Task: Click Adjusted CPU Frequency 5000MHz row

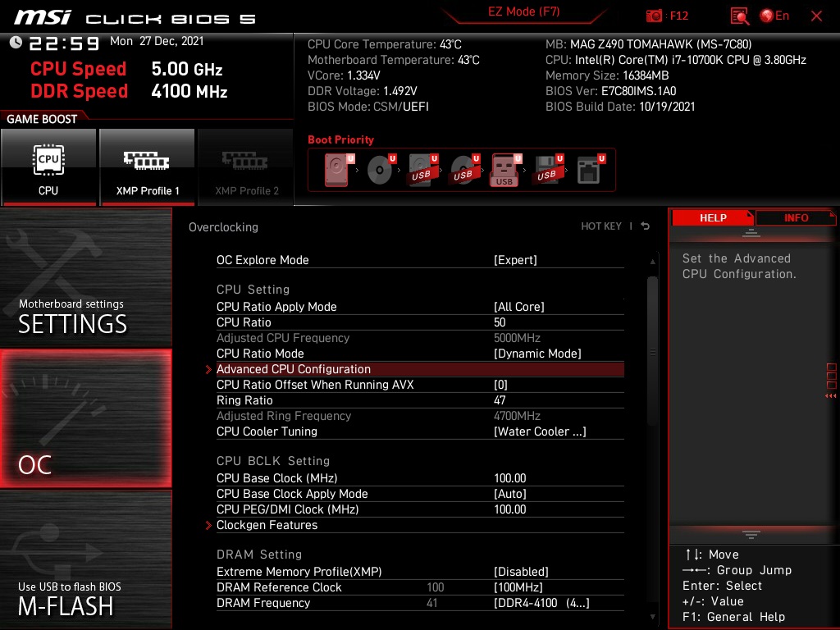Action: (x=420, y=338)
